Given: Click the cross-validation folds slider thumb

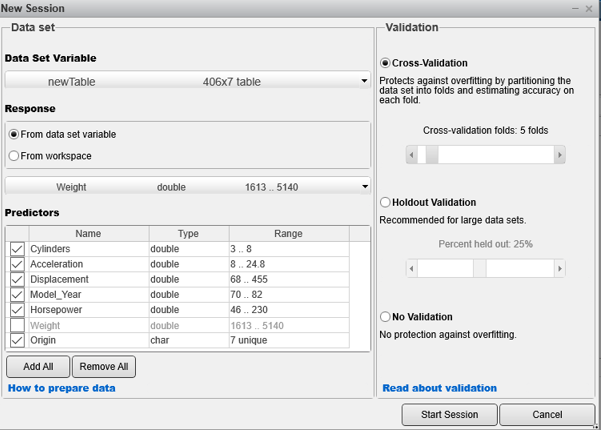Looking at the screenshot, I should tap(431, 155).
